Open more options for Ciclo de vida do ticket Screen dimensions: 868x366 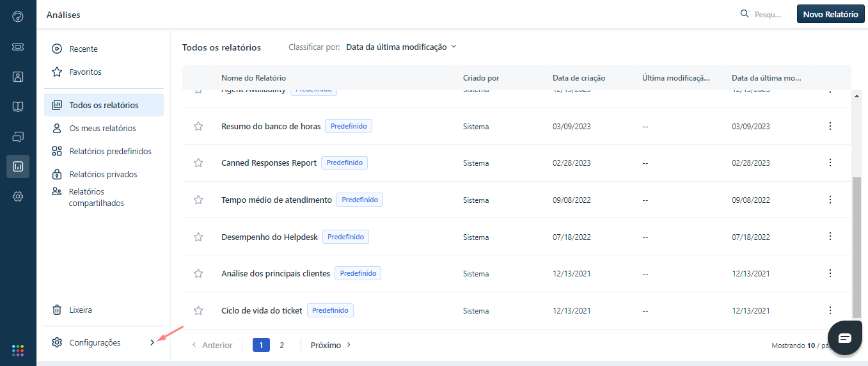(830, 310)
